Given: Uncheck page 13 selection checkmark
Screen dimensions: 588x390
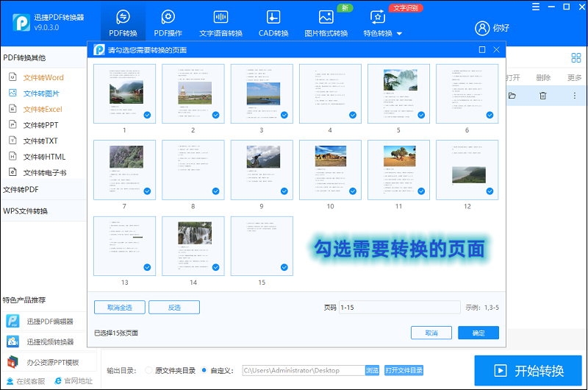Looking at the screenshot, I should click(x=148, y=267).
